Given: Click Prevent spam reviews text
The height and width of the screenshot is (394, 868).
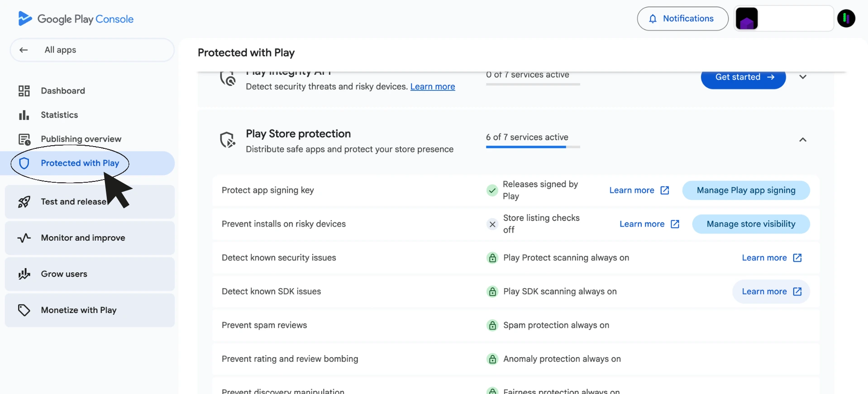Looking at the screenshot, I should tap(264, 325).
